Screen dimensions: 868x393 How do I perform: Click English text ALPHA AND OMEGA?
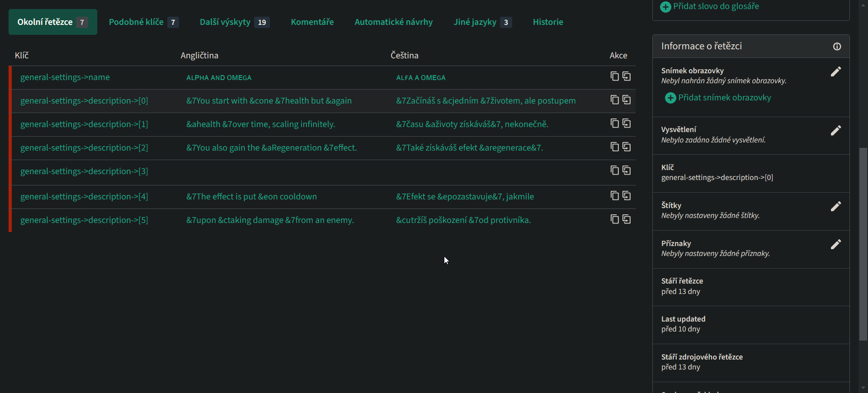[219, 78]
